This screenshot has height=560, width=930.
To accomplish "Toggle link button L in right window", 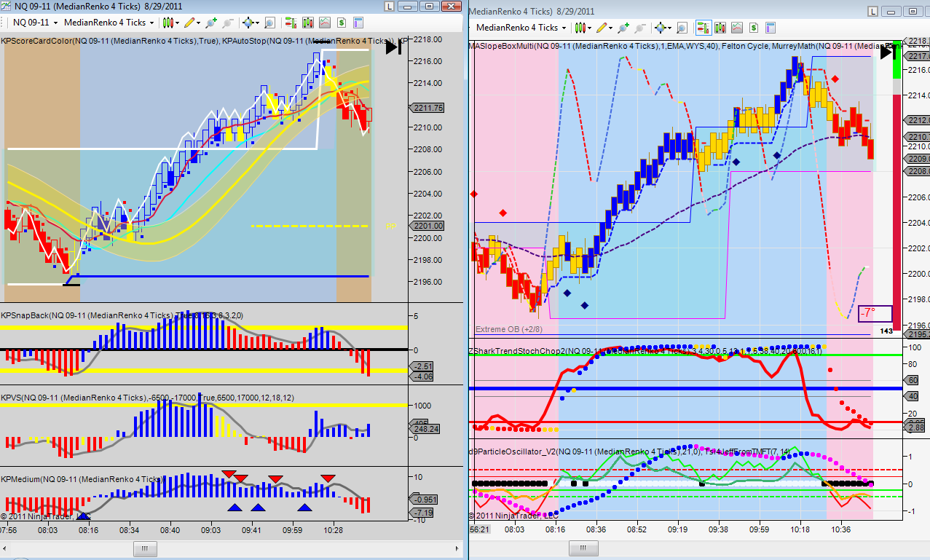I will [873, 11].
